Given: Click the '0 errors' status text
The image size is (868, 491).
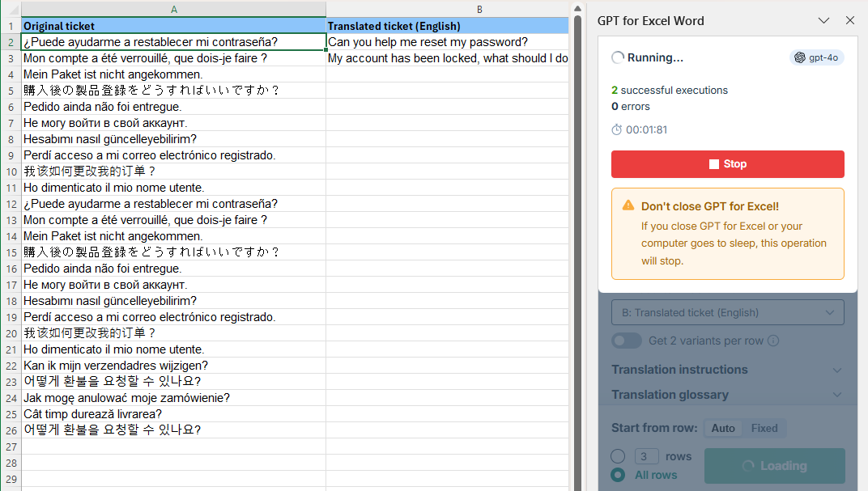Looking at the screenshot, I should click(x=631, y=106).
